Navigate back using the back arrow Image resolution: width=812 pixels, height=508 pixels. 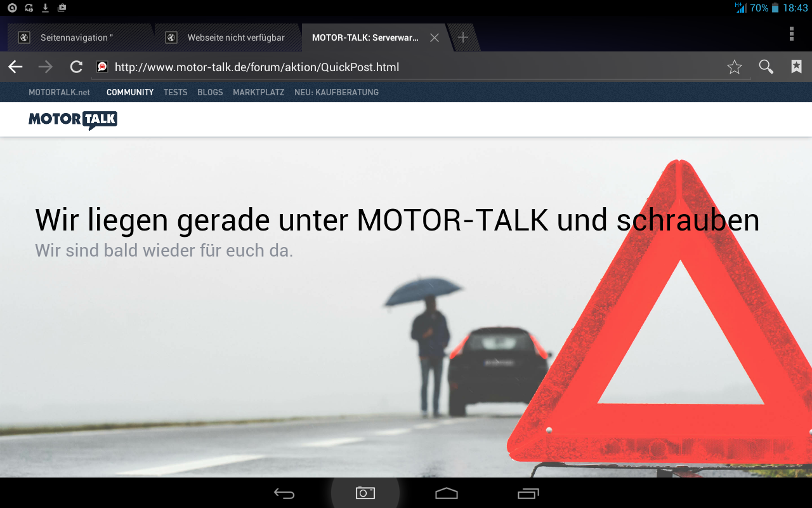click(x=15, y=67)
